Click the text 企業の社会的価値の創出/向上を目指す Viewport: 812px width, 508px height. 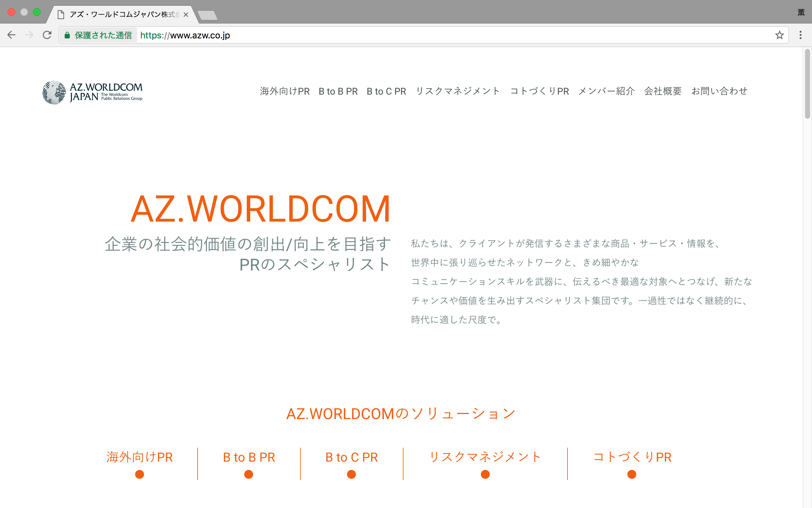click(248, 244)
